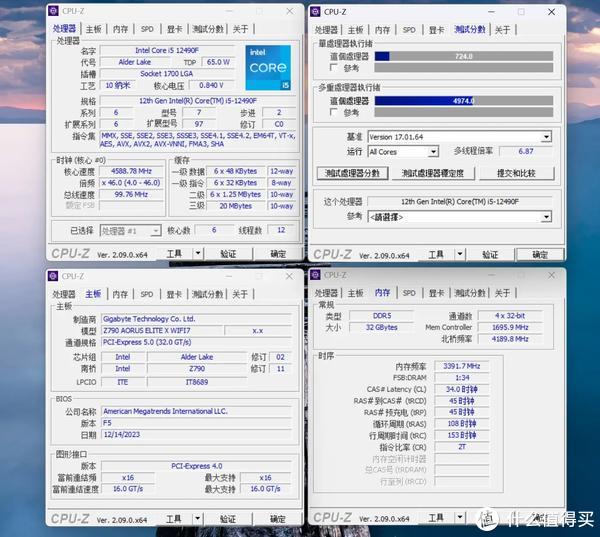
Task: Click CAS# Latency 34.0 value
Action: (462, 389)
